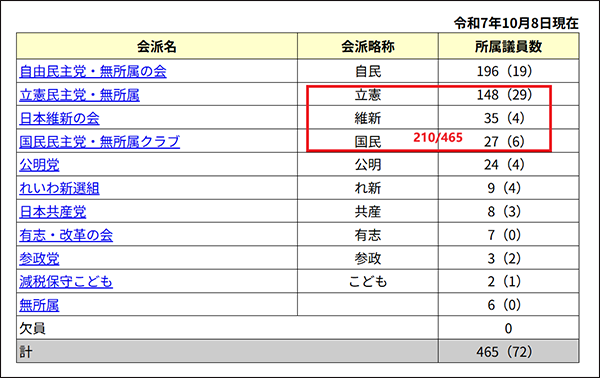Screen dimensions: 600x378
Task: Click the abbreviation cell 有志
Action: pos(368,235)
